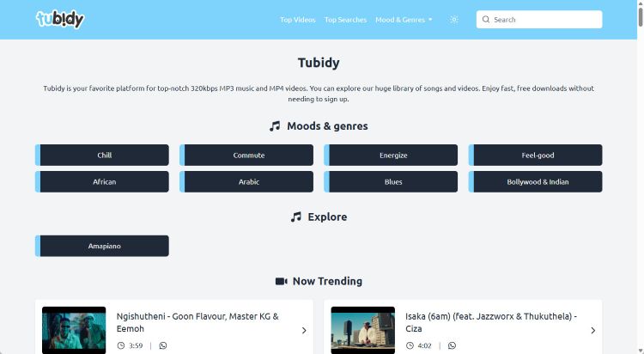This screenshot has height=354, width=644.
Task: Click the Tubidy logo
Action: pyautogui.click(x=60, y=19)
